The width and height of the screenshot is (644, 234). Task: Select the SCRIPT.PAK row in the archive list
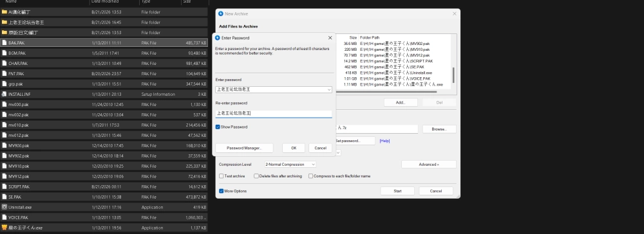click(x=393, y=61)
